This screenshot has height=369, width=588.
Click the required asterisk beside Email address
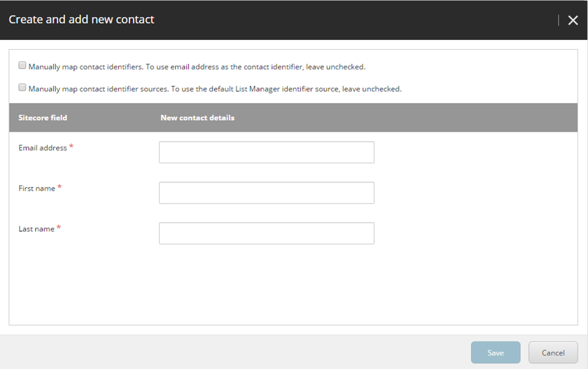(x=72, y=145)
